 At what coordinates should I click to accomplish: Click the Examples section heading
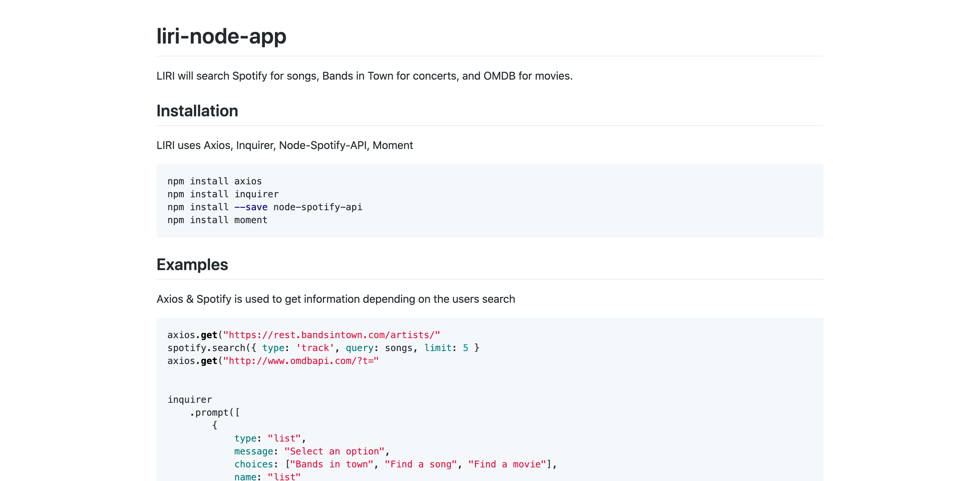point(192,264)
